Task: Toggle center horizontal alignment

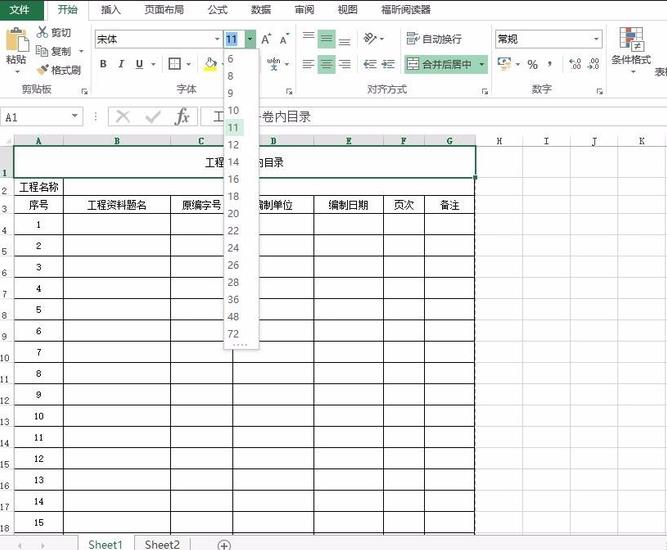Action: (326, 64)
